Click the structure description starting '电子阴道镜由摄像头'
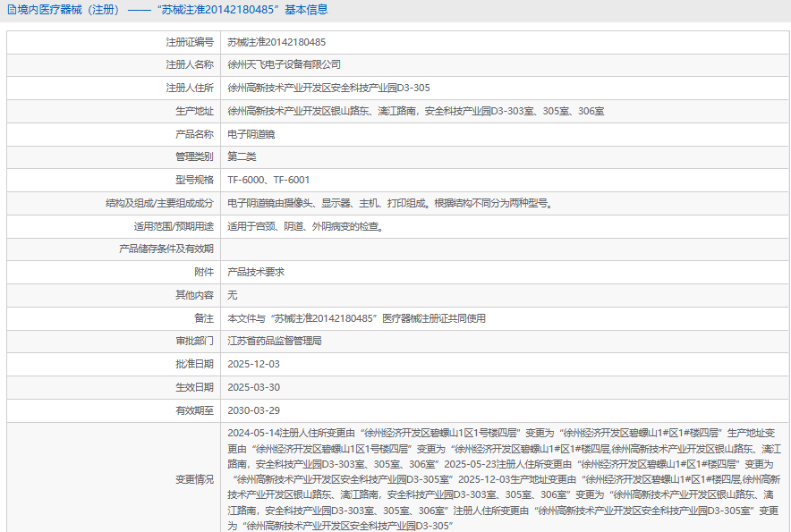Screen dimensions: 791x532 [x=391, y=203]
